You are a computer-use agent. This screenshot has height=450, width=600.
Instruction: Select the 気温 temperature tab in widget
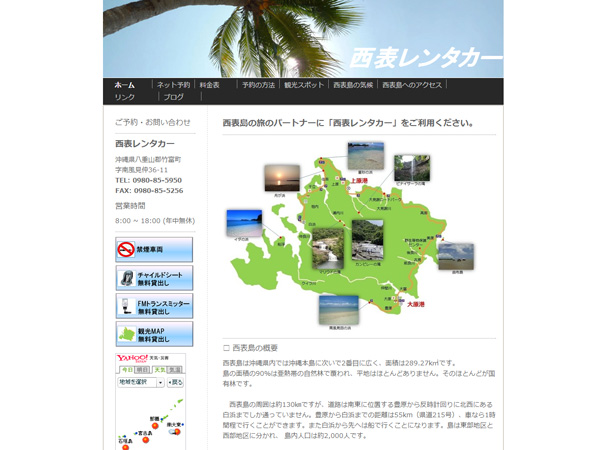175,370
